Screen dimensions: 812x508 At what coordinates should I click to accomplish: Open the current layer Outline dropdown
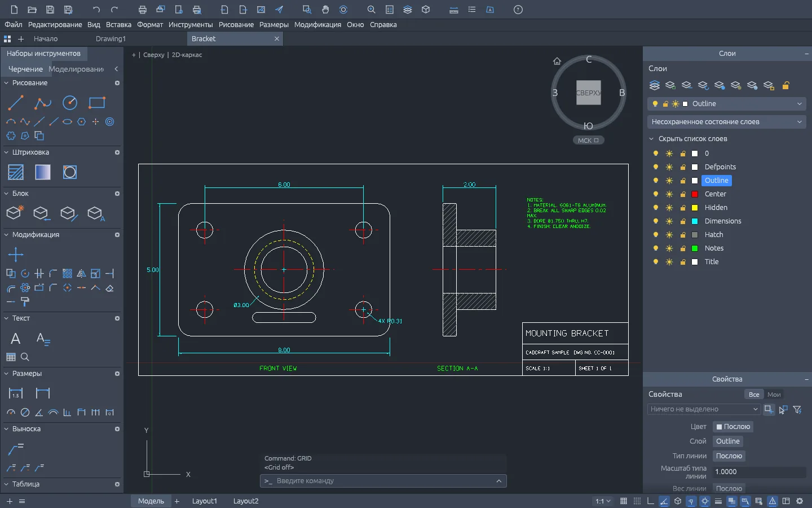[x=726, y=104]
